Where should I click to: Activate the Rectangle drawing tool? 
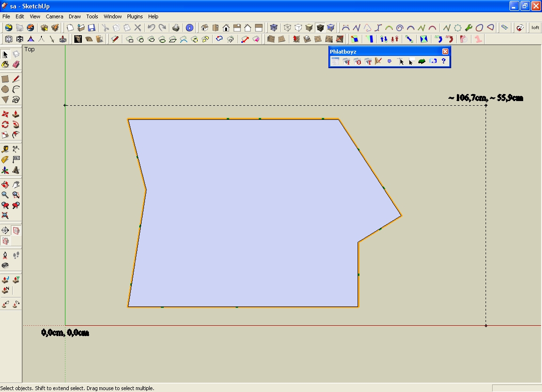tap(5, 79)
